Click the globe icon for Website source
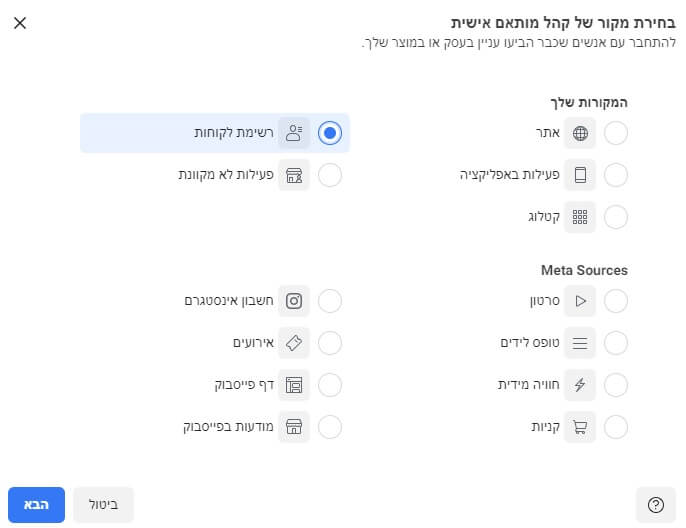686x528 pixels. 580,133
